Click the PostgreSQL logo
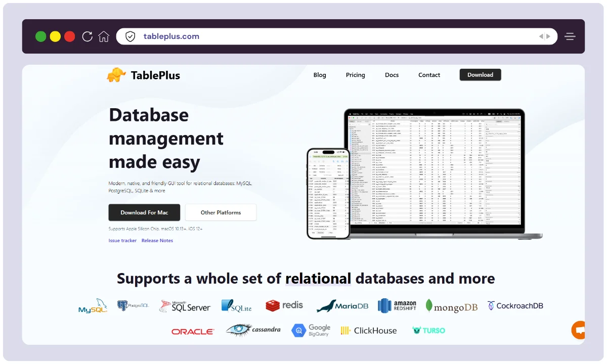Image resolution: width=607 pixels, height=364 pixels. point(133,305)
